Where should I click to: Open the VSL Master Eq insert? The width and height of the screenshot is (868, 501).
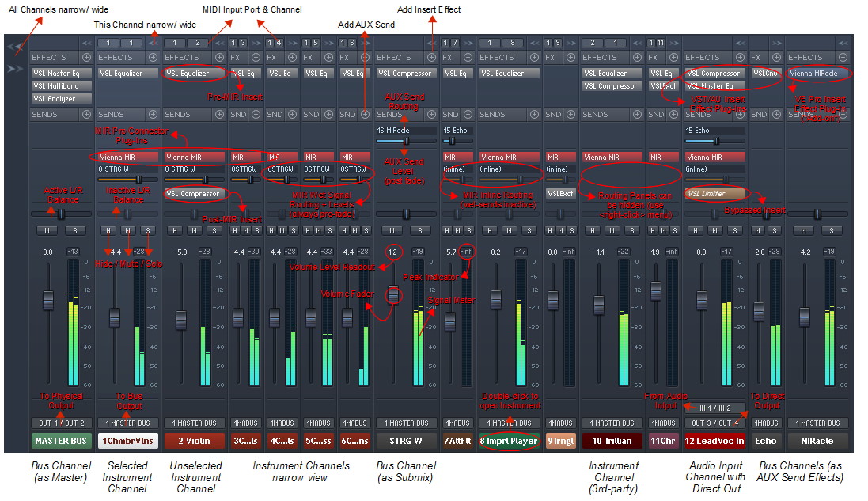click(61, 73)
